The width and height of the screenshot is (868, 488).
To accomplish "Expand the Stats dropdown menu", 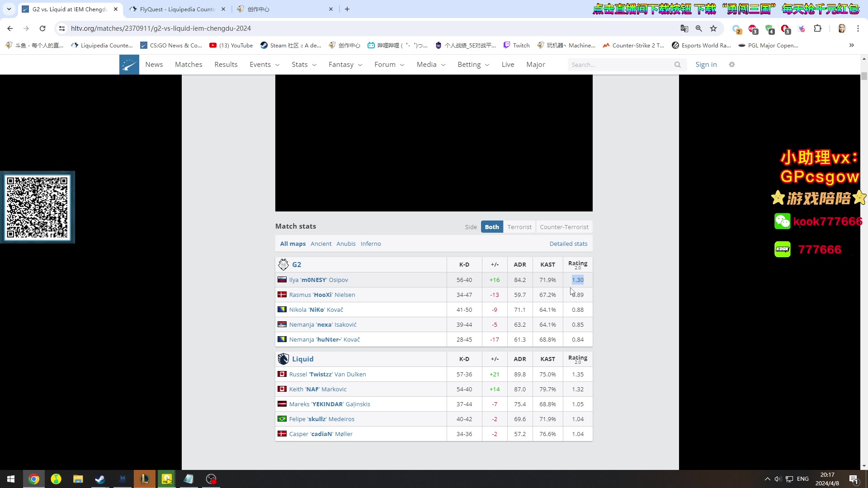I will click(x=304, y=65).
